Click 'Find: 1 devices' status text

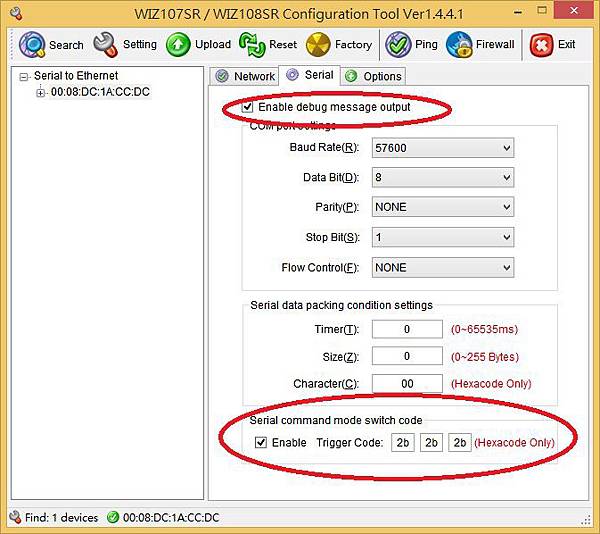[x=62, y=518]
